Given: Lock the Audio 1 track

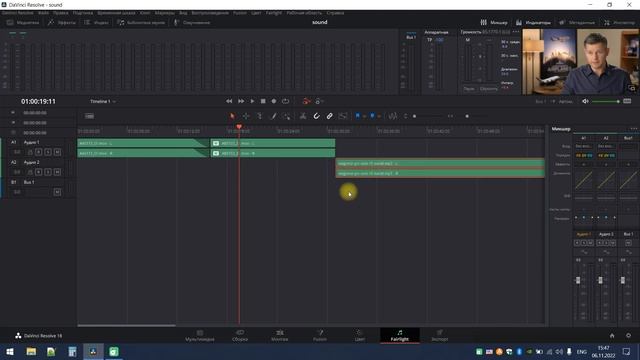Looking at the screenshot, I should point(30,152).
